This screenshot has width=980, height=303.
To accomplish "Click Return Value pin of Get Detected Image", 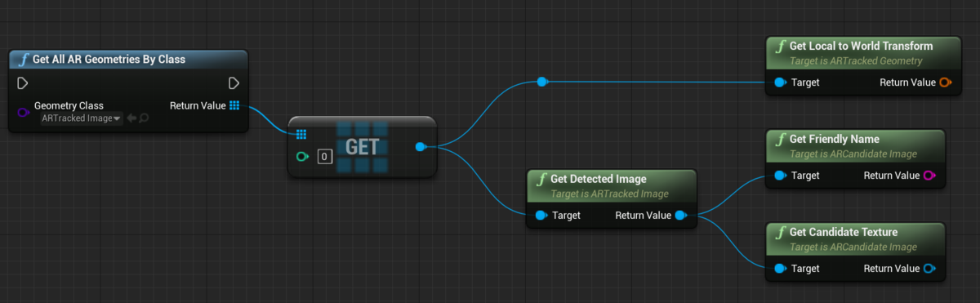I will 680,216.
